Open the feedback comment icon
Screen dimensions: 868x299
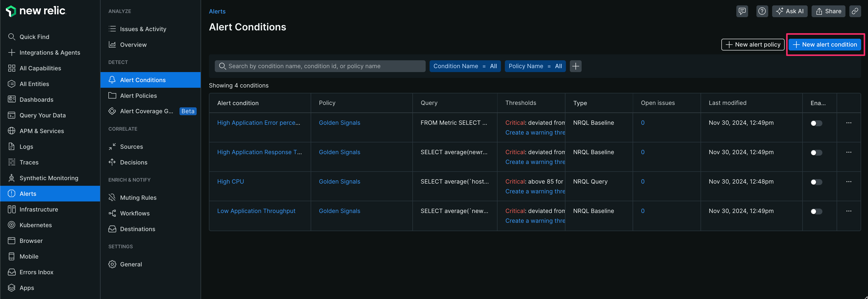tap(742, 11)
